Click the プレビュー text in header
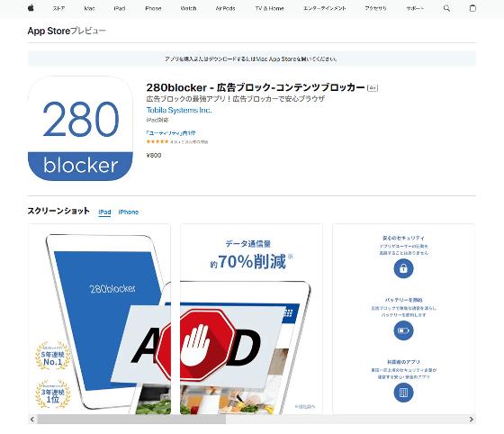Image resolution: width=504 pixels, height=434 pixels. coord(88,31)
